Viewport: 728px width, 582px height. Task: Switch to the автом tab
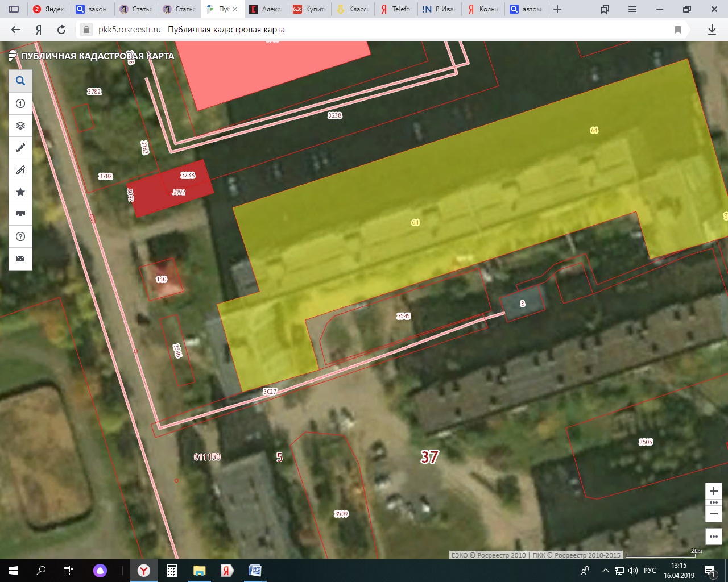coord(526,9)
